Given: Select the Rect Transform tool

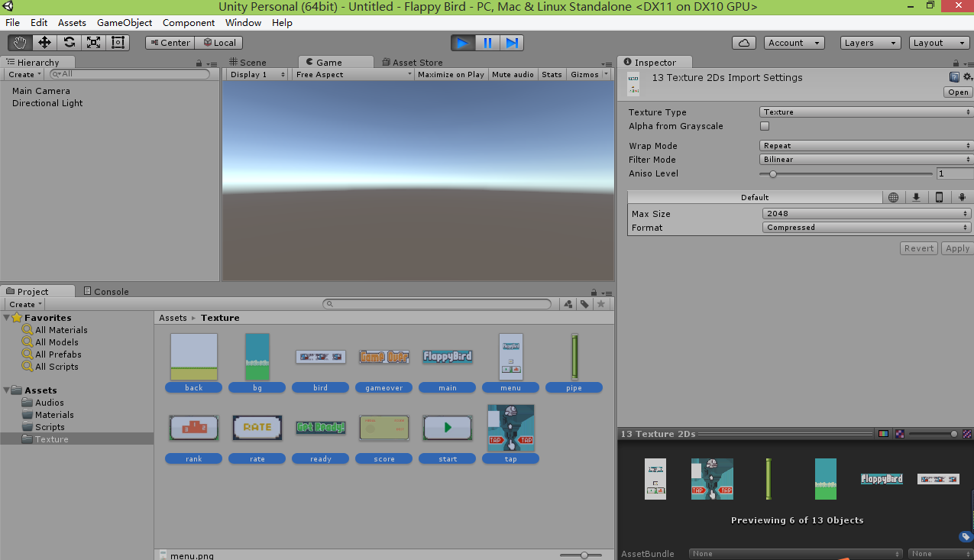Looking at the screenshot, I should point(118,43).
